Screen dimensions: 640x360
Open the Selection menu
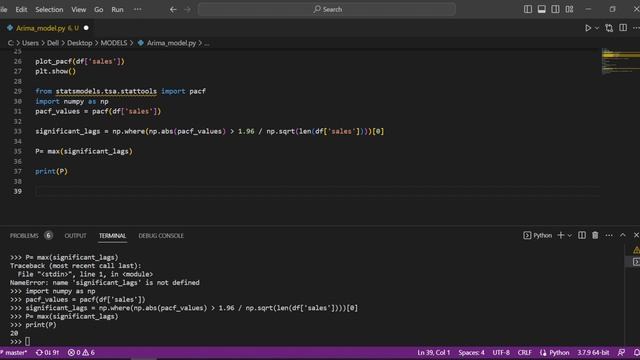pos(49,9)
